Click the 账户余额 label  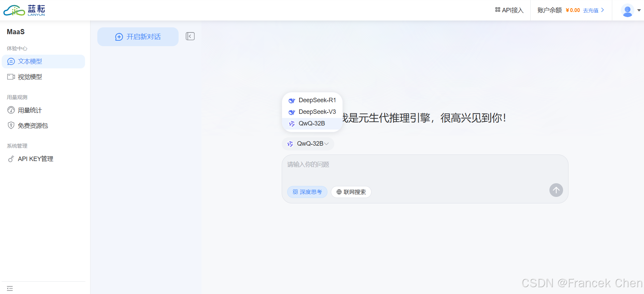pos(549,10)
